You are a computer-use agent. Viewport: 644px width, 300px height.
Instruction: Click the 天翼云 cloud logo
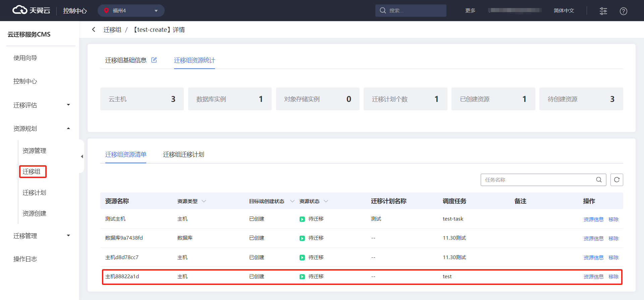click(31, 10)
